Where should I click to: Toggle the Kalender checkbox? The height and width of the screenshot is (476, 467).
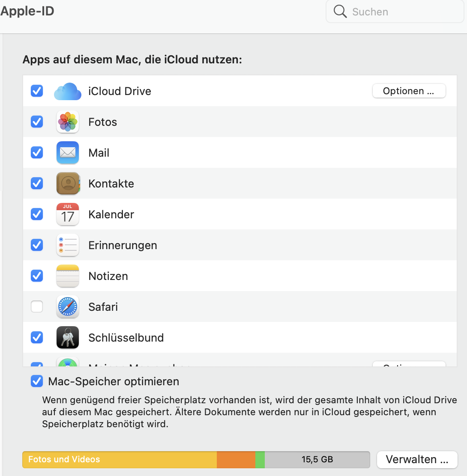[37, 214]
